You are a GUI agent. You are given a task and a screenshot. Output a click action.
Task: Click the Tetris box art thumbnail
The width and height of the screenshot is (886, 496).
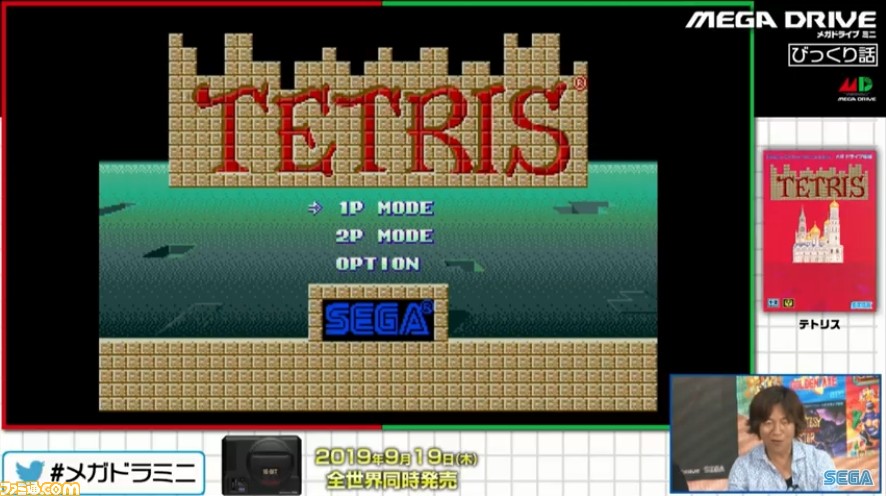click(819, 230)
